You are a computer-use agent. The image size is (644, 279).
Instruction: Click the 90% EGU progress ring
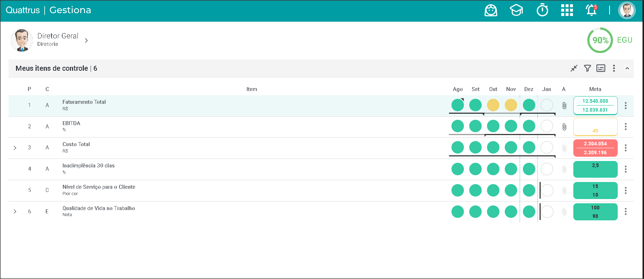tap(600, 40)
